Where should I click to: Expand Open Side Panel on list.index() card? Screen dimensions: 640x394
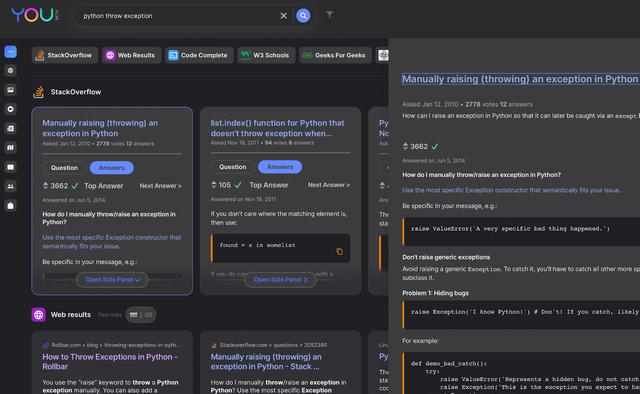(280, 280)
